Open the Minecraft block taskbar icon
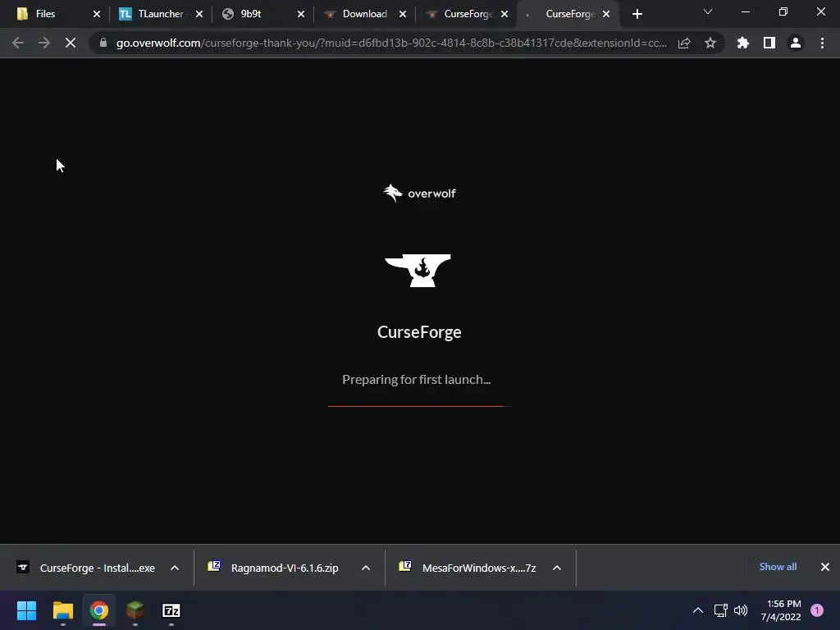840x630 pixels. [x=135, y=610]
